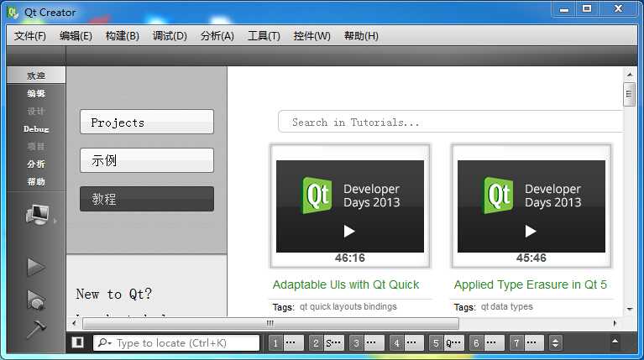The width and height of the screenshot is (644, 360).
Task: Click the vertical scrollbar thumb
Action: (x=629, y=95)
